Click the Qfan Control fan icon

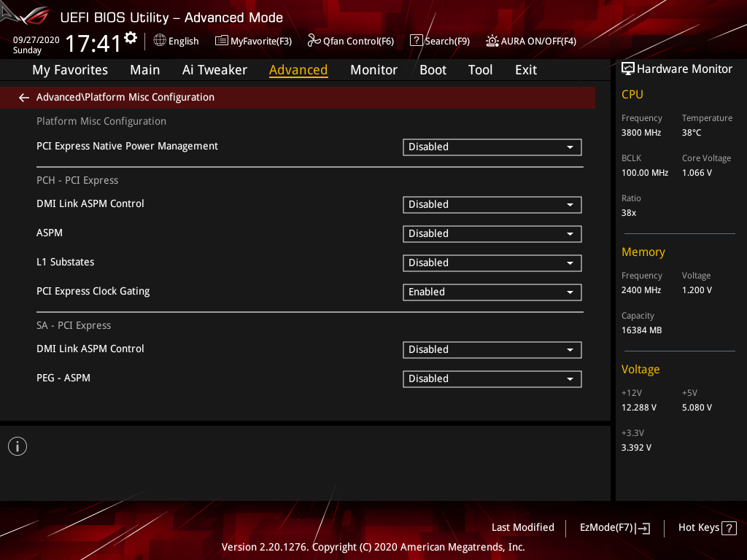pyautogui.click(x=314, y=41)
